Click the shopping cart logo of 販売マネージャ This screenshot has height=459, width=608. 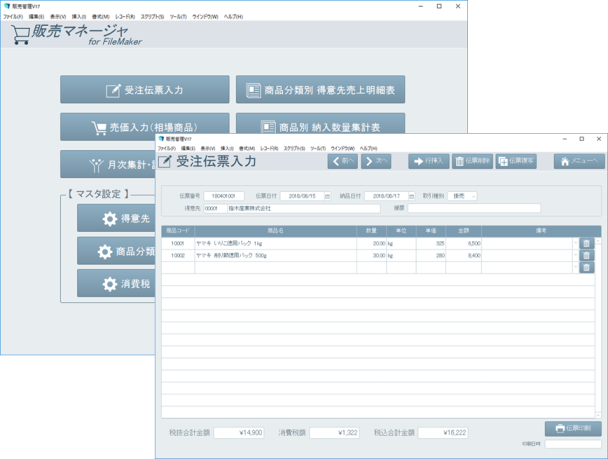(20, 35)
